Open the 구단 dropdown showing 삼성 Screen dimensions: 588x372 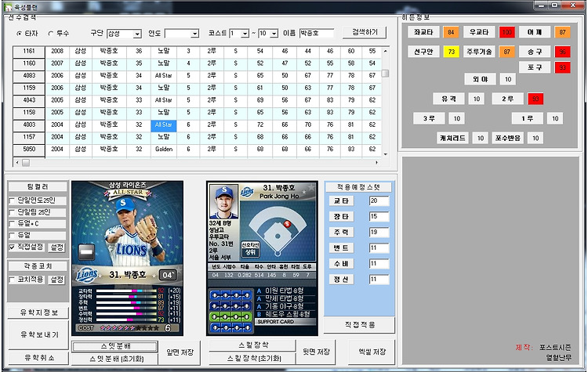click(137, 34)
